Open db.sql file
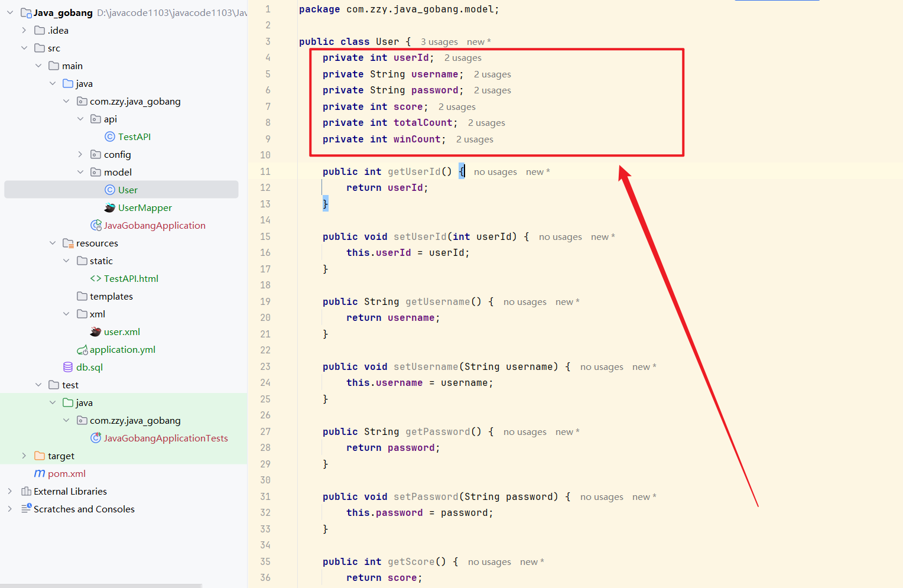 coord(89,367)
